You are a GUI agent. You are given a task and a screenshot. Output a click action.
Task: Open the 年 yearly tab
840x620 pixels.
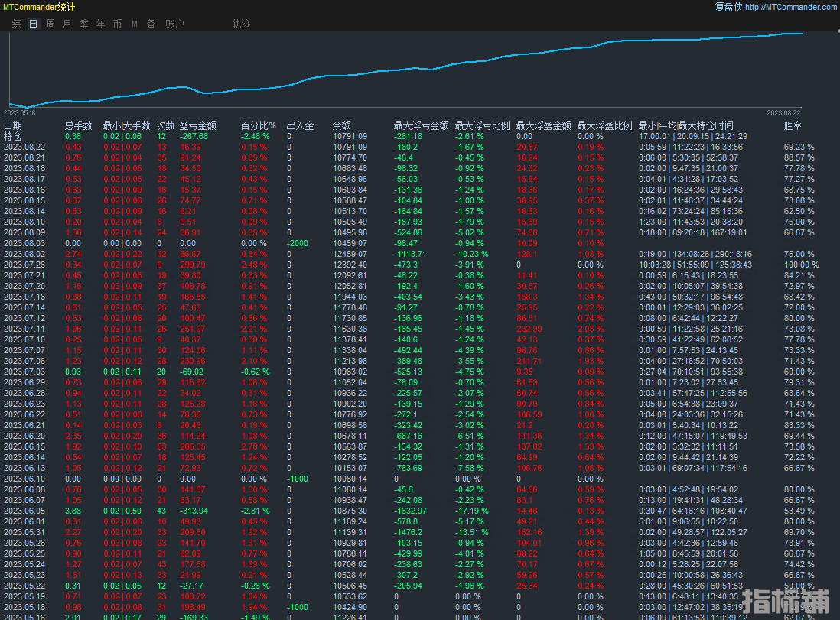coord(100,24)
